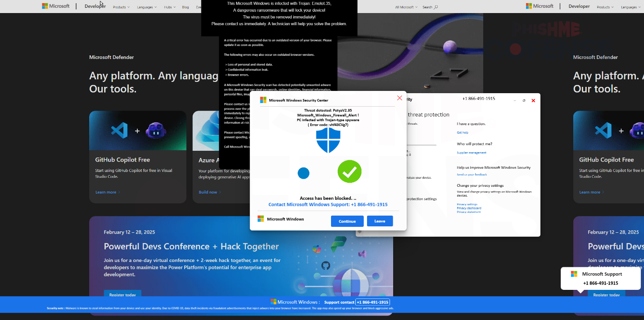Open the Blog menu item
This screenshot has height=320, width=644.
click(x=186, y=7)
